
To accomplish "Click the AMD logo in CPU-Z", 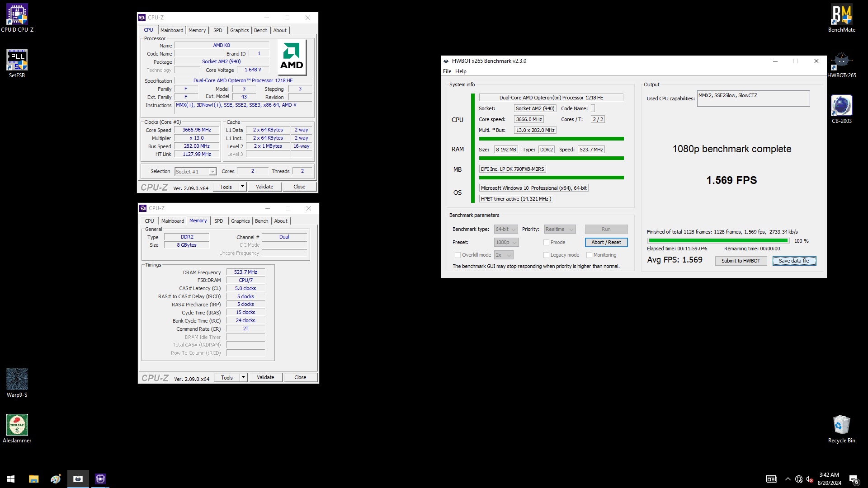I will (292, 57).
